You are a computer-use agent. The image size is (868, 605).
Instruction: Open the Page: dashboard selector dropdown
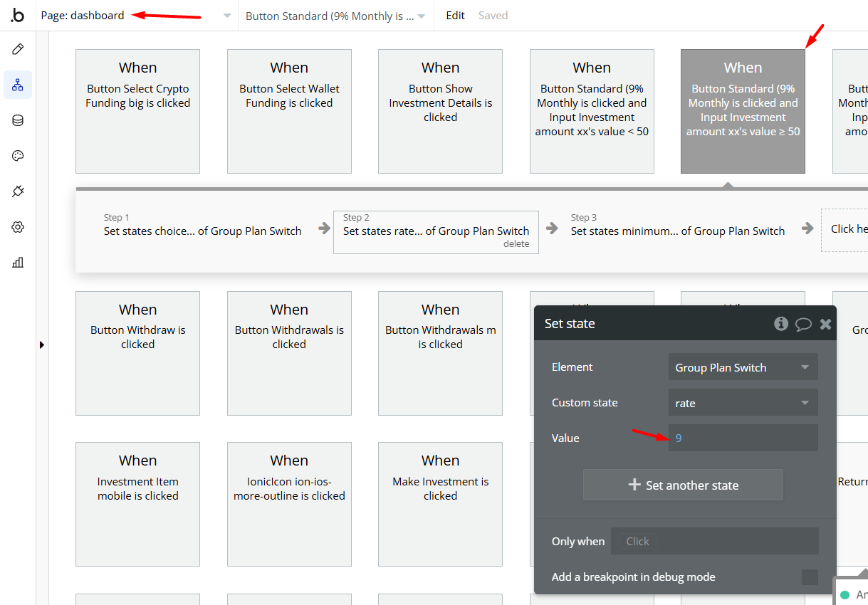click(136, 16)
